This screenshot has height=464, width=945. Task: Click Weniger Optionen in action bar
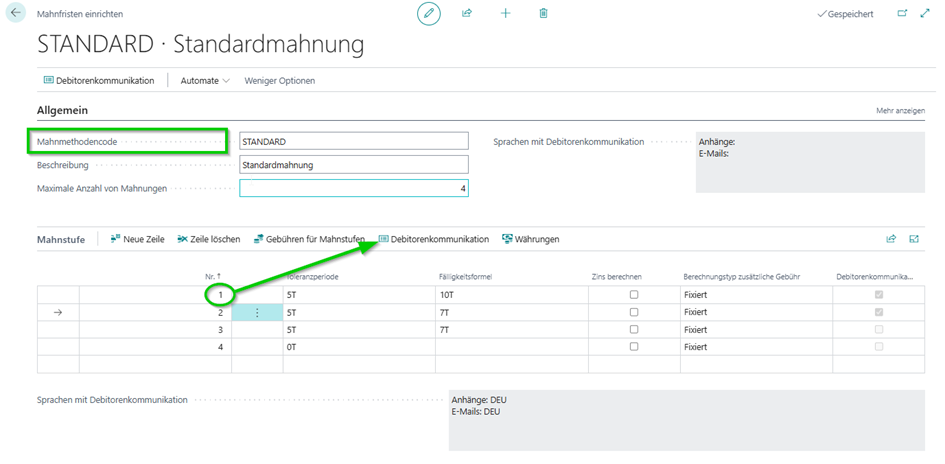[279, 80]
